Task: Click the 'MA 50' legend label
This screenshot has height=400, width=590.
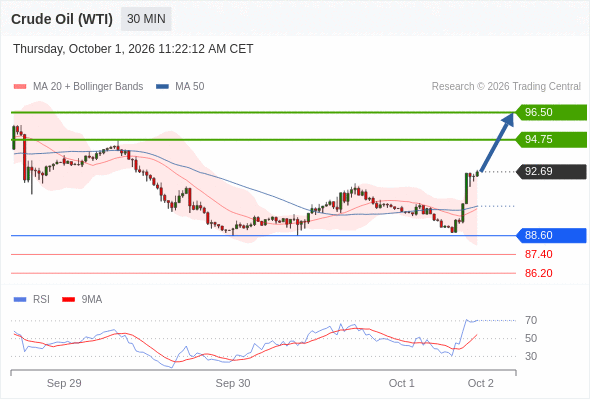Action: click(190, 87)
